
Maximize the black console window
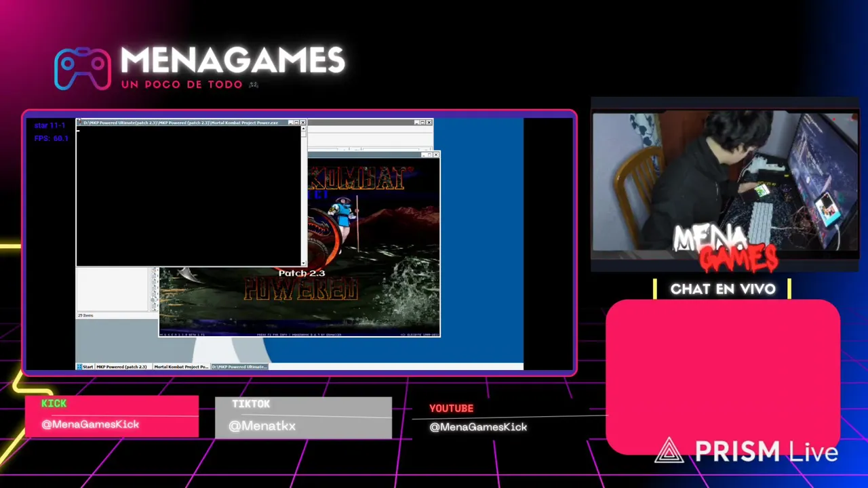click(296, 123)
